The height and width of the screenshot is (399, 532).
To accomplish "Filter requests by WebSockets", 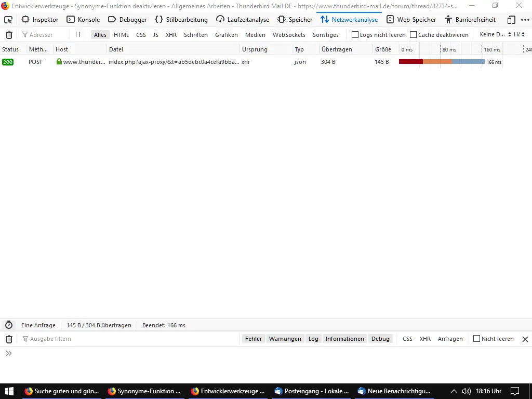I will (289, 35).
